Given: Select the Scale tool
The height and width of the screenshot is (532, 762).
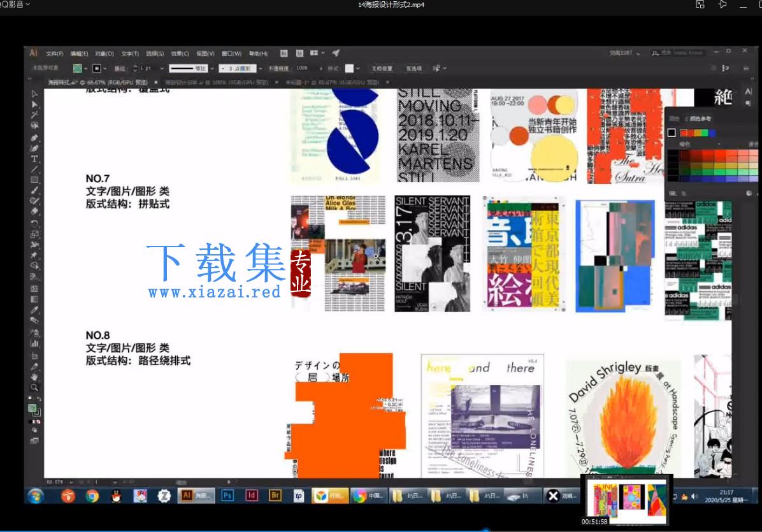Looking at the screenshot, I should [34, 234].
